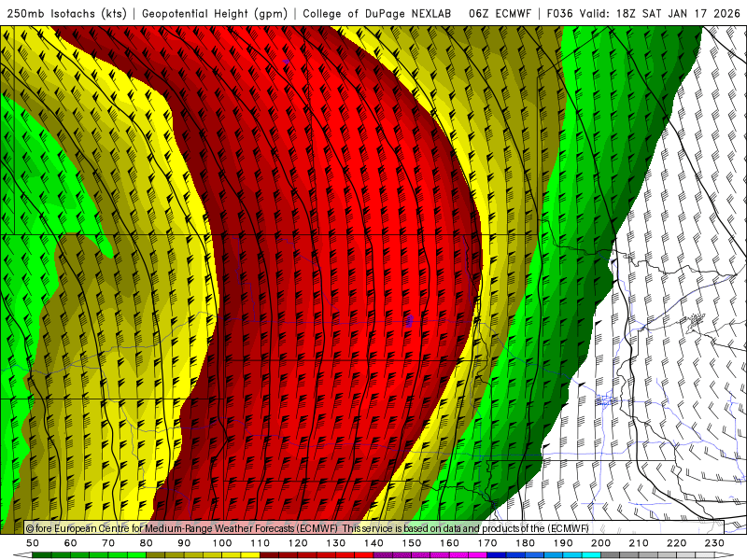Viewport: 747px width, 560px height.
Task: Click the legend value 100
Action: [222, 543]
